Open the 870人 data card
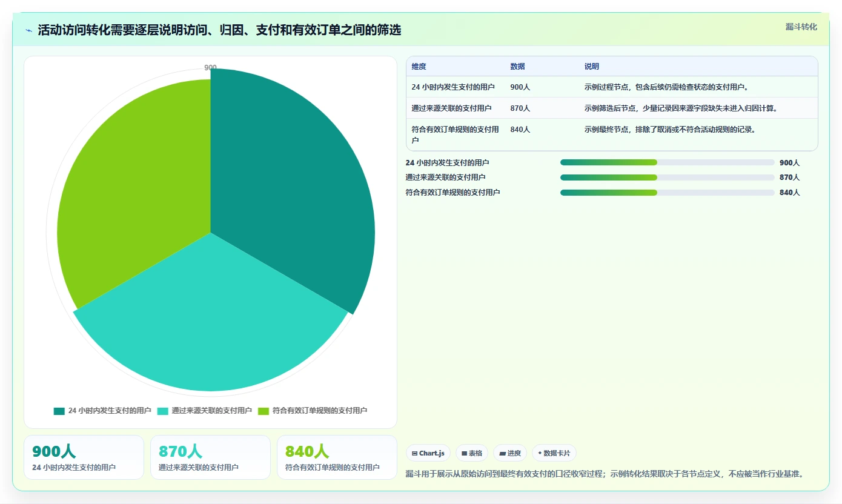The image size is (842, 504). click(x=211, y=457)
